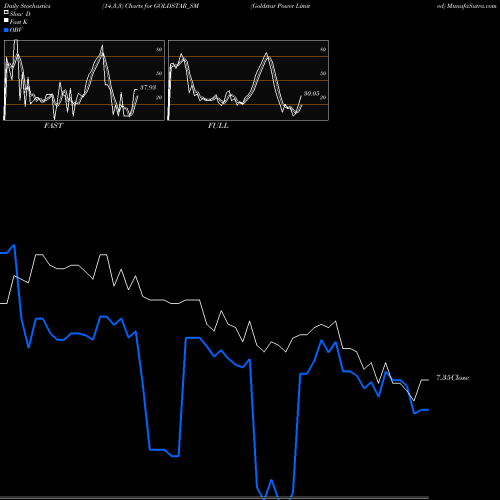
Task: Select the 'OBV' legend label
Action: click(x=16, y=30)
